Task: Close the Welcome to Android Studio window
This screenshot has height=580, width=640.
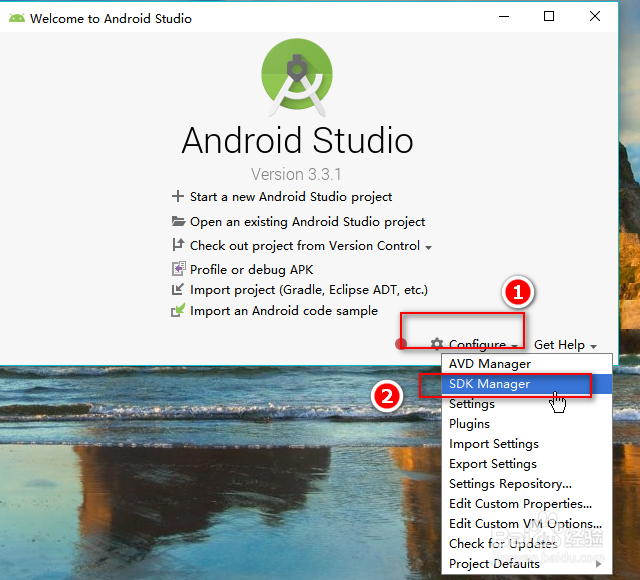Action: click(595, 16)
